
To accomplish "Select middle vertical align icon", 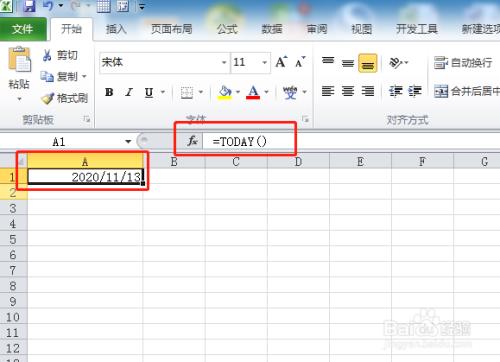I will pos(348,63).
